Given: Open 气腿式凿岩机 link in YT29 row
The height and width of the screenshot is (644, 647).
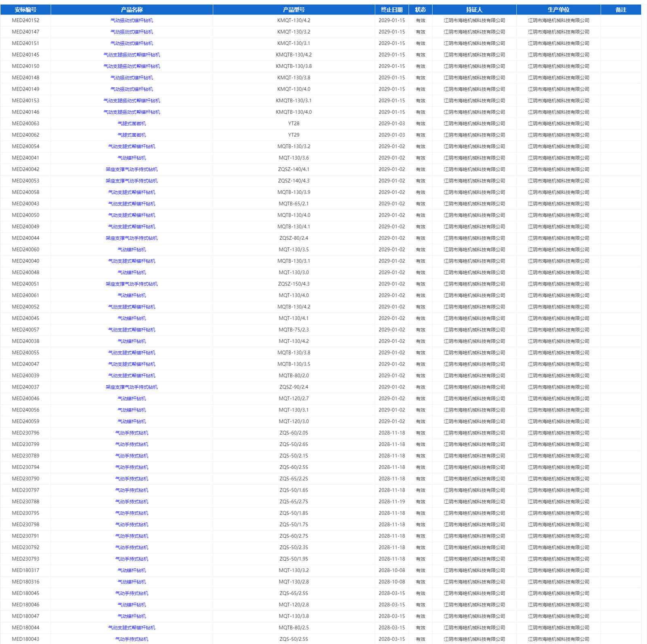Looking at the screenshot, I should coord(131,135).
